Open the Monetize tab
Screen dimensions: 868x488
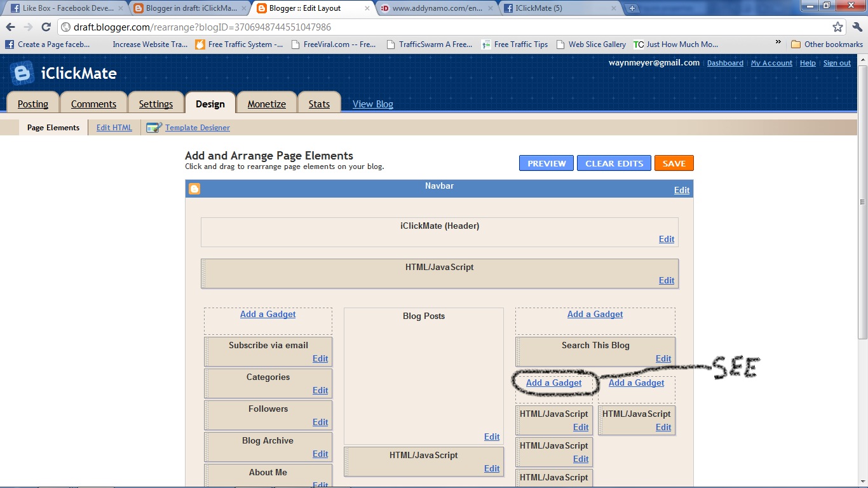point(267,104)
